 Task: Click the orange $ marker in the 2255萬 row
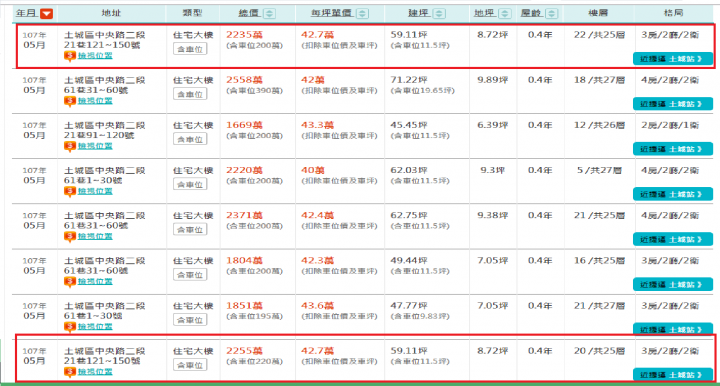(70, 372)
